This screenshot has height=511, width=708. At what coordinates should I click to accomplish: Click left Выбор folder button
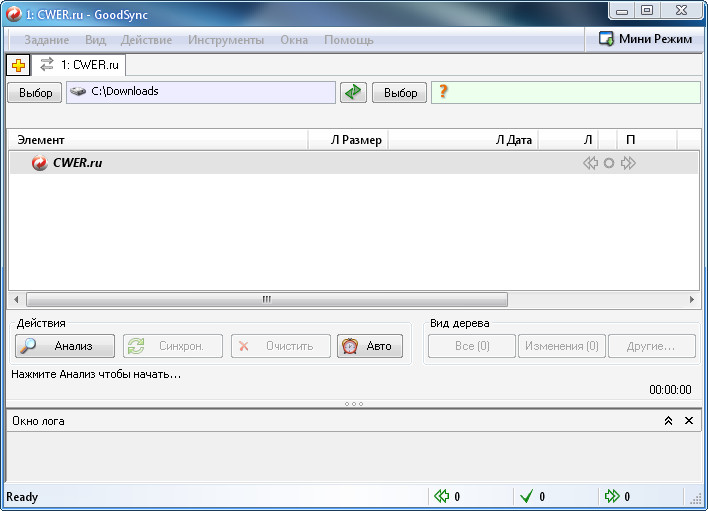coord(35,93)
